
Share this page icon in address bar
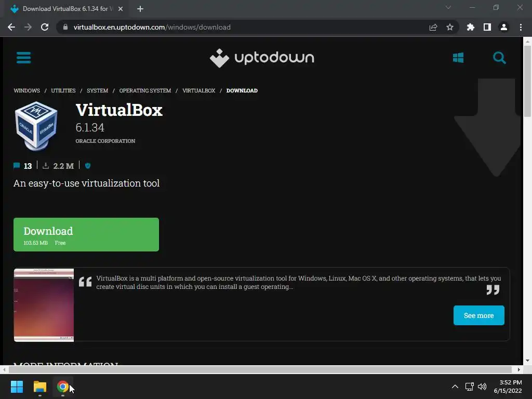pos(433,27)
